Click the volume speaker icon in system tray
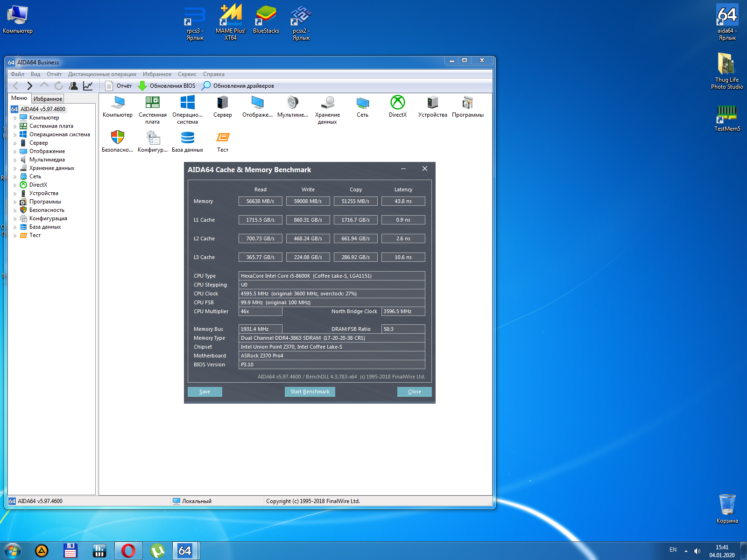Screen dimensions: 747x560 click(697, 551)
